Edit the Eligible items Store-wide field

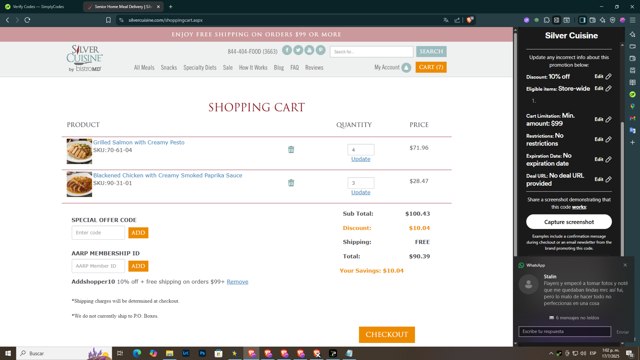pyautogui.click(x=603, y=88)
